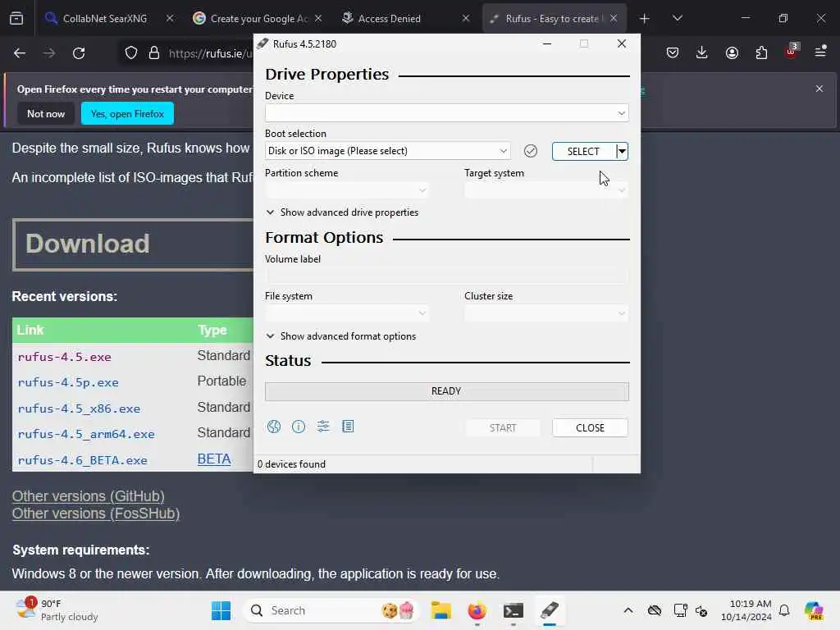Open Firefox application hamburger menu

tap(820, 52)
